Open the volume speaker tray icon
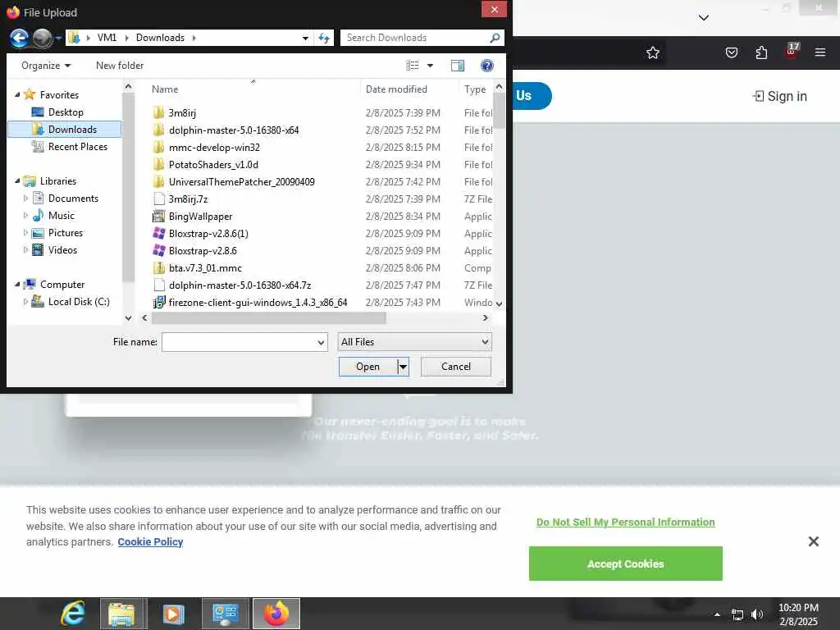The image size is (840, 630). pos(757,614)
